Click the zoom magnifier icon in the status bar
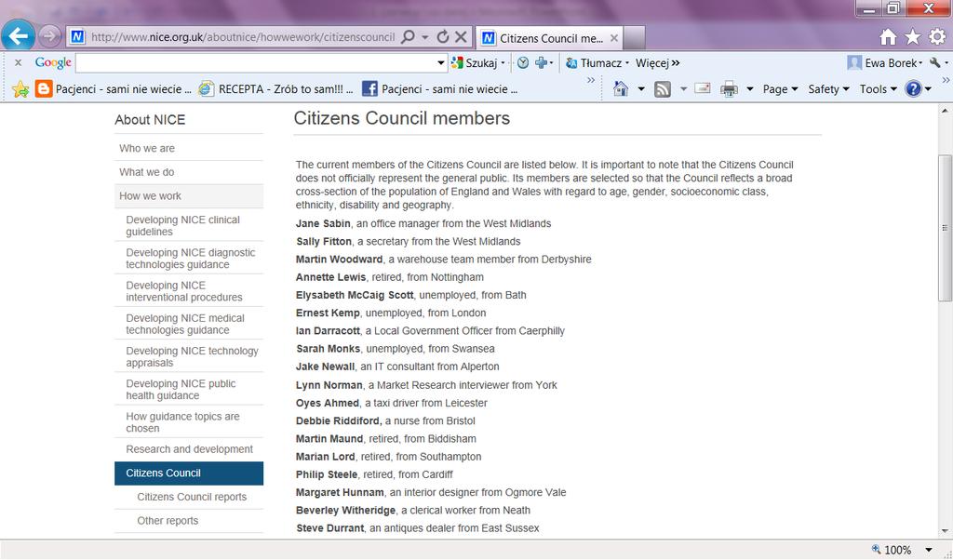 pyautogui.click(x=876, y=550)
